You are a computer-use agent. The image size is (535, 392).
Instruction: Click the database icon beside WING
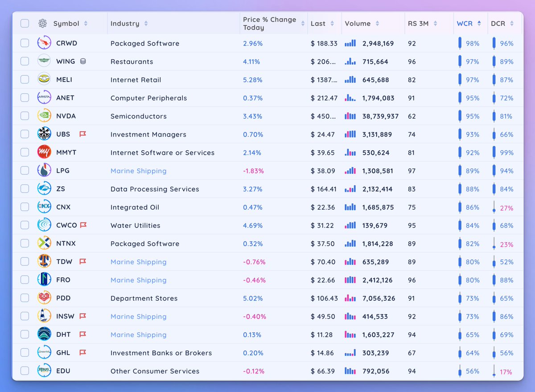83,62
